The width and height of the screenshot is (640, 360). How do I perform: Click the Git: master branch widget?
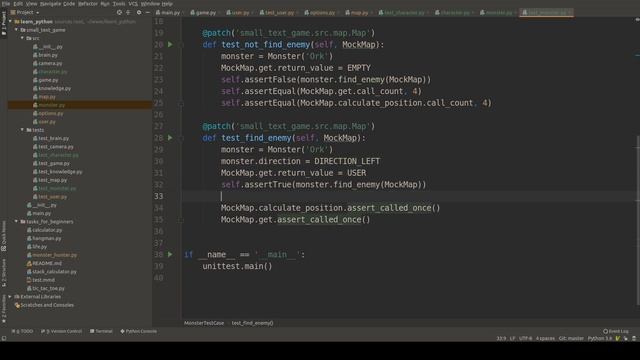point(571,338)
